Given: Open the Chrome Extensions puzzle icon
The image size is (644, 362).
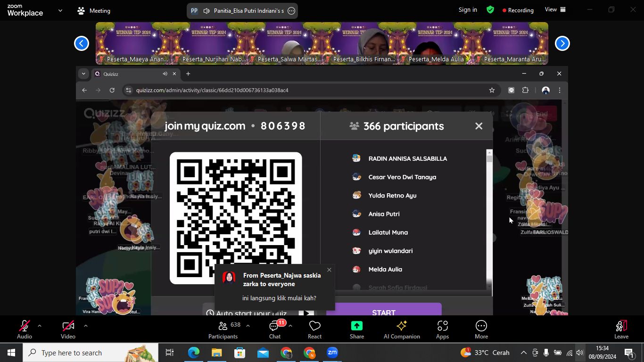Looking at the screenshot, I should 525,90.
